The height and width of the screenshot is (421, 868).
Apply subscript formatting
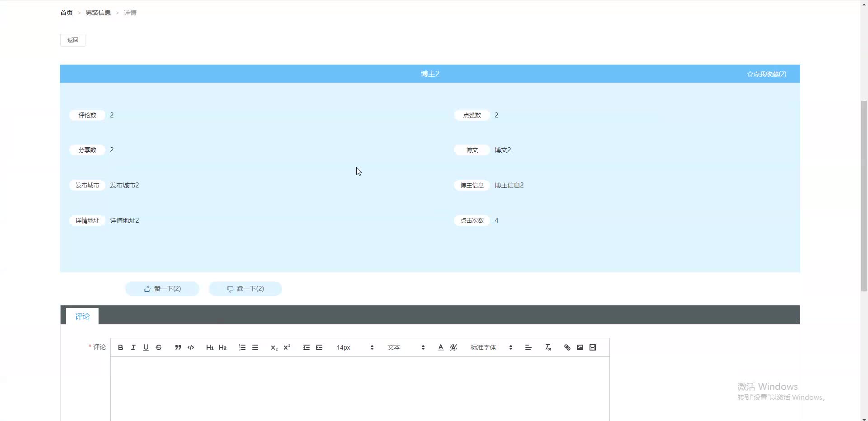(274, 347)
